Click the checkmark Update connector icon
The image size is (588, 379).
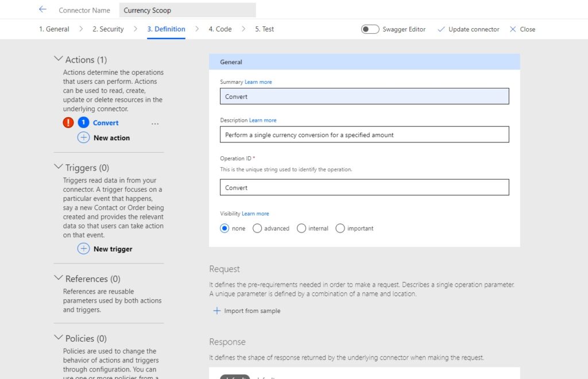[442, 29]
